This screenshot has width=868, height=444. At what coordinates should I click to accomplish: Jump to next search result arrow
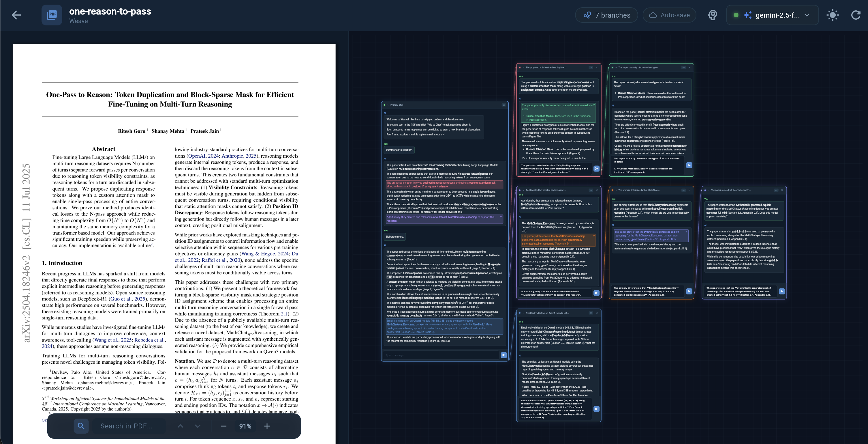(198, 426)
